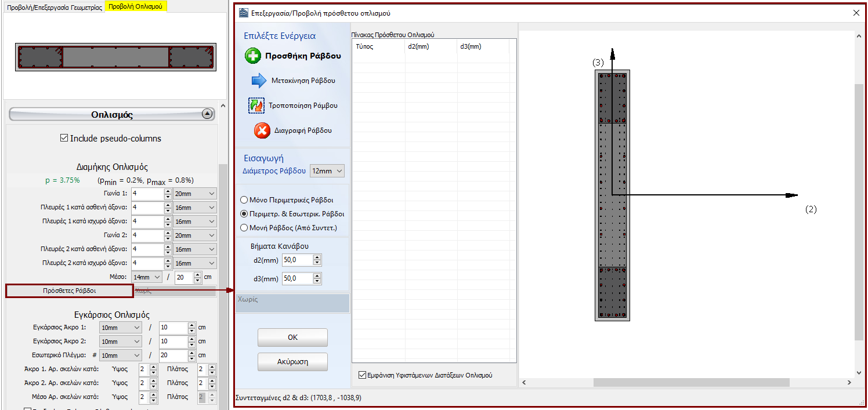The height and width of the screenshot is (410, 868).
Task: Open the Γωνία 1 diameter dropdown
Action: point(194,194)
